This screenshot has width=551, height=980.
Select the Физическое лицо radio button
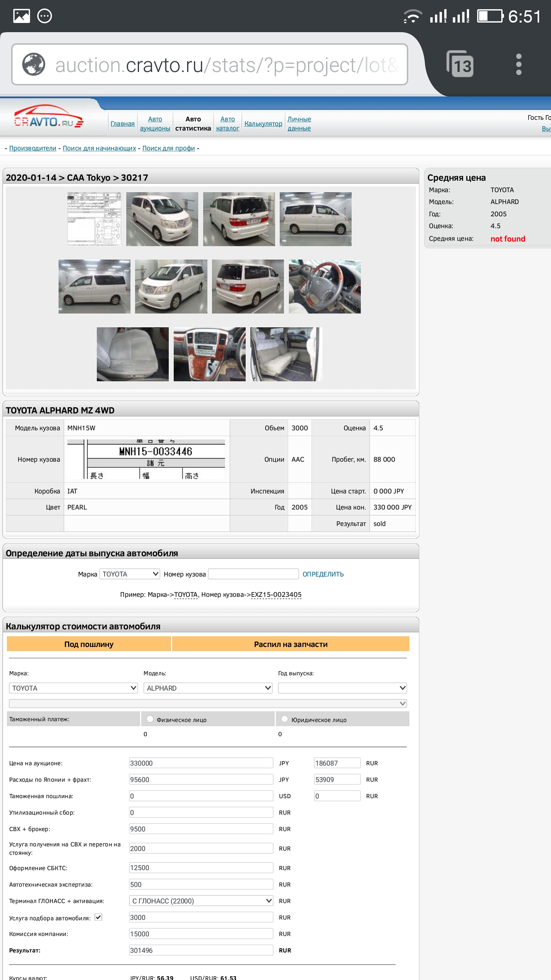(x=150, y=719)
